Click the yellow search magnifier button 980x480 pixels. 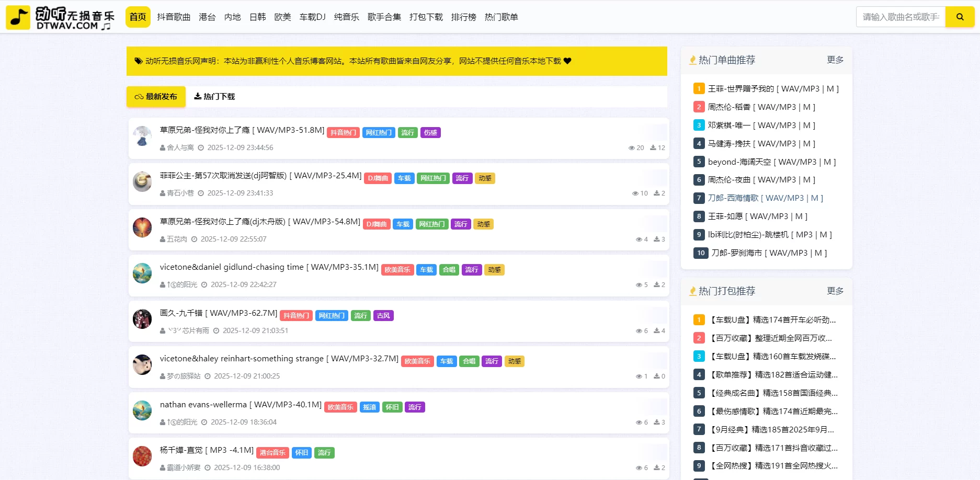960,17
